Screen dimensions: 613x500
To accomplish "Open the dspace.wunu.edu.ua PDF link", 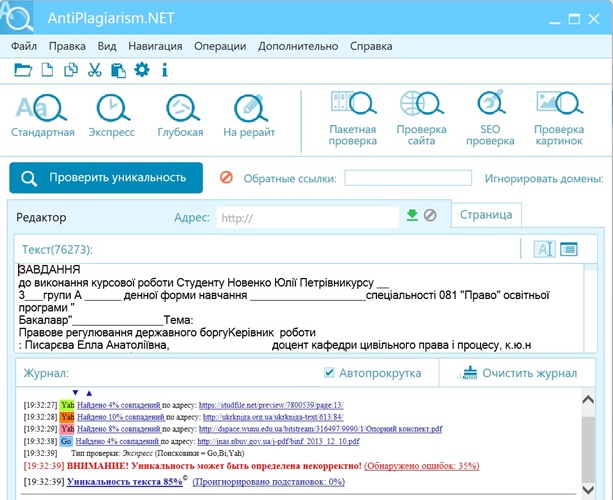I will click(321, 429).
